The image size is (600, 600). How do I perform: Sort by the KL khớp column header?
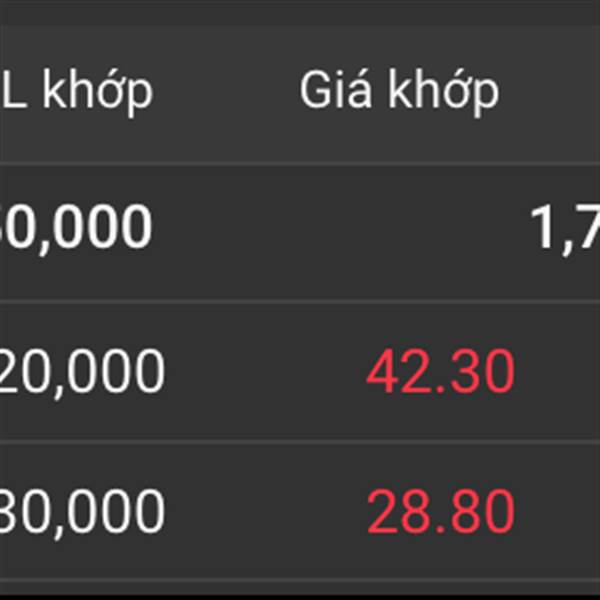77,92
